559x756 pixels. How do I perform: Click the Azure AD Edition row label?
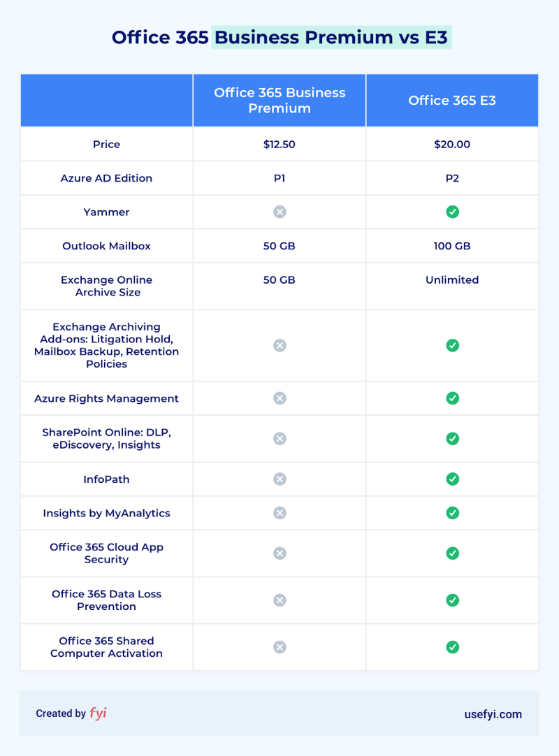[106, 178]
